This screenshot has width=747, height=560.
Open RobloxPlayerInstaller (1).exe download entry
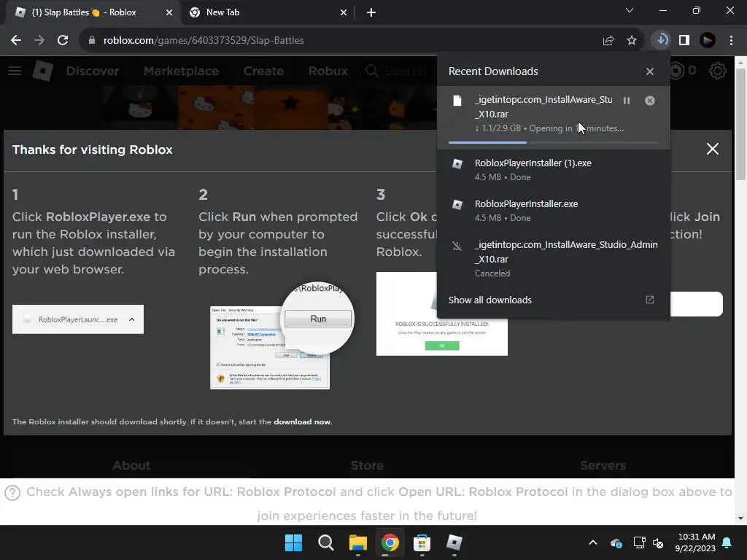[554, 169]
